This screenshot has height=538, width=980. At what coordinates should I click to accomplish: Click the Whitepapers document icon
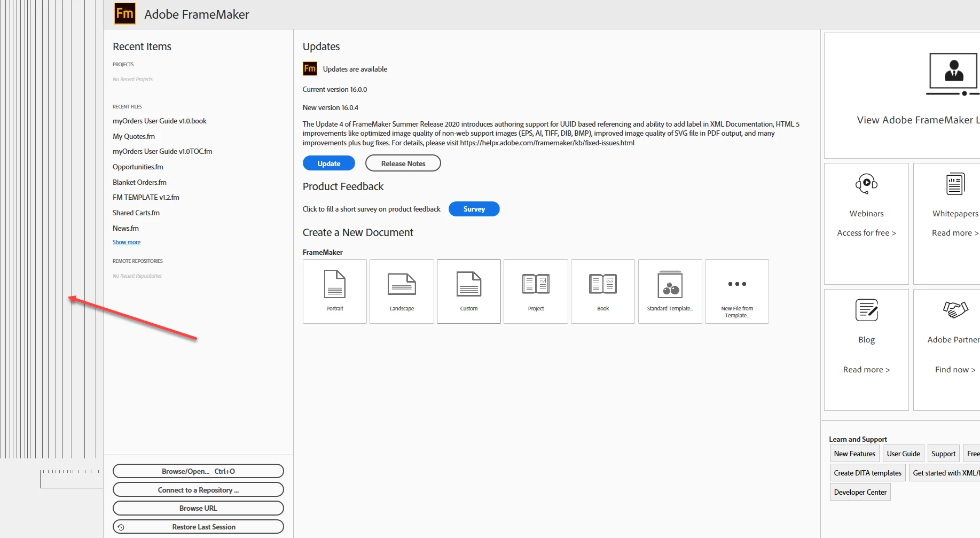point(955,184)
